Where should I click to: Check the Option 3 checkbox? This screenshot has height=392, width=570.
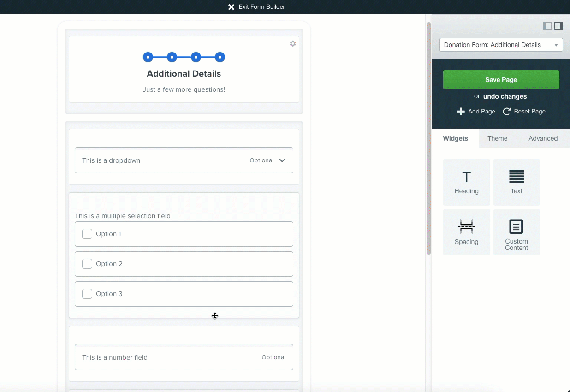pyautogui.click(x=87, y=294)
